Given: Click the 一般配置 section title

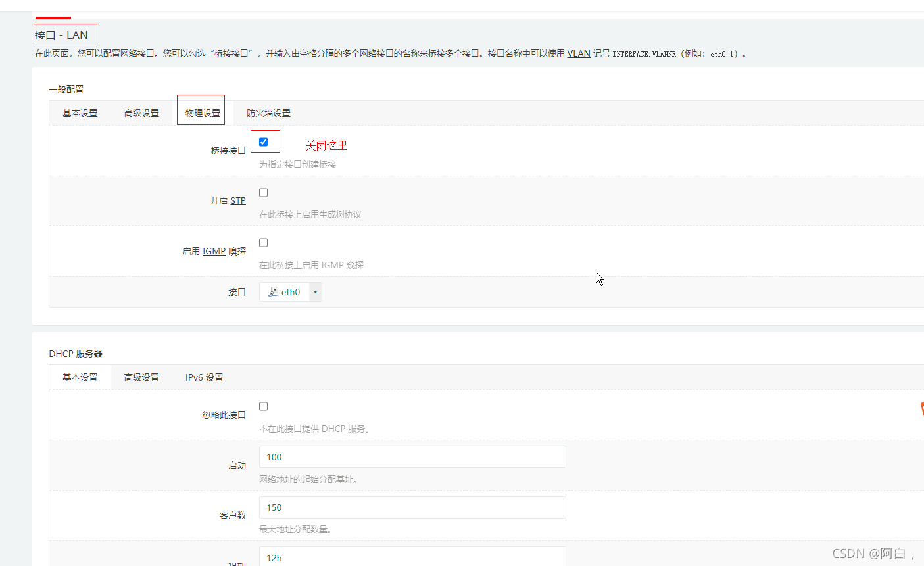Looking at the screenshot, I should tap(66, 89).
